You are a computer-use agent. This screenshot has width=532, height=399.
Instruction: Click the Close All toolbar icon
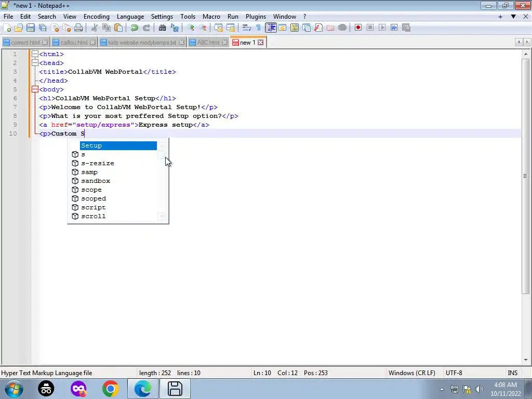tap(66, 28)
